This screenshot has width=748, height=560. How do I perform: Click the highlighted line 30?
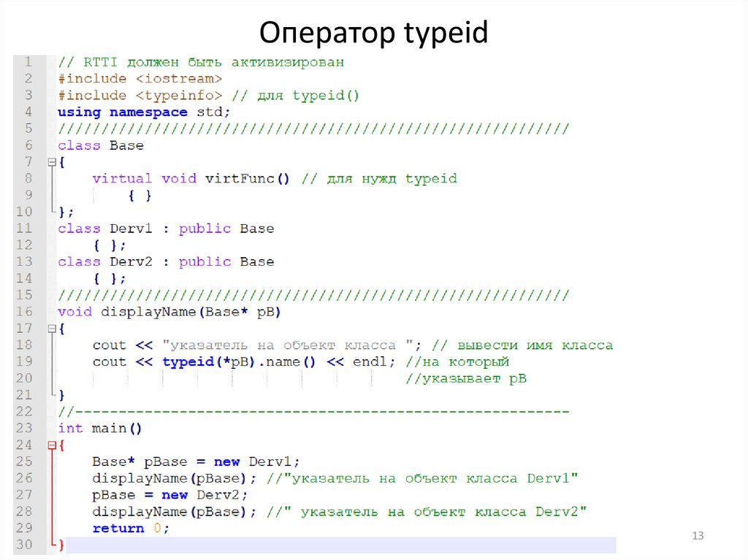pos(292,545)
